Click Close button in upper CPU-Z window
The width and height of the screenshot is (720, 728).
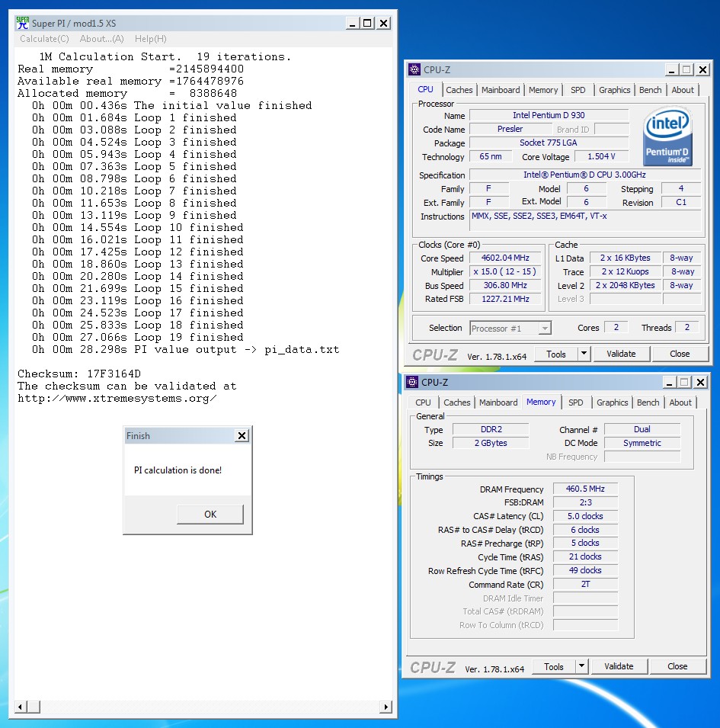click(680, 354)
